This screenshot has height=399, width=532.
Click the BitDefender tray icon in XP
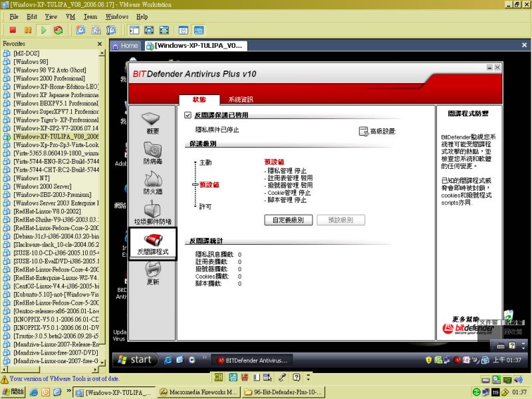point(458,360)
